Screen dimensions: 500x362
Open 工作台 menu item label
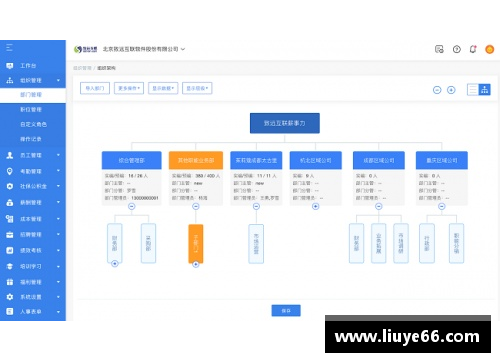click(x=28, y=66)
